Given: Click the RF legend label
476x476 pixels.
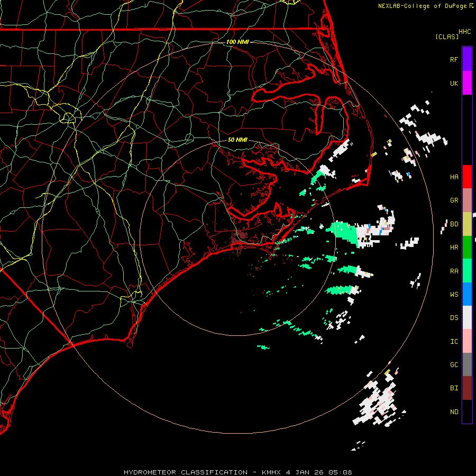Looking at the screenshot, I should click(454, 59).
